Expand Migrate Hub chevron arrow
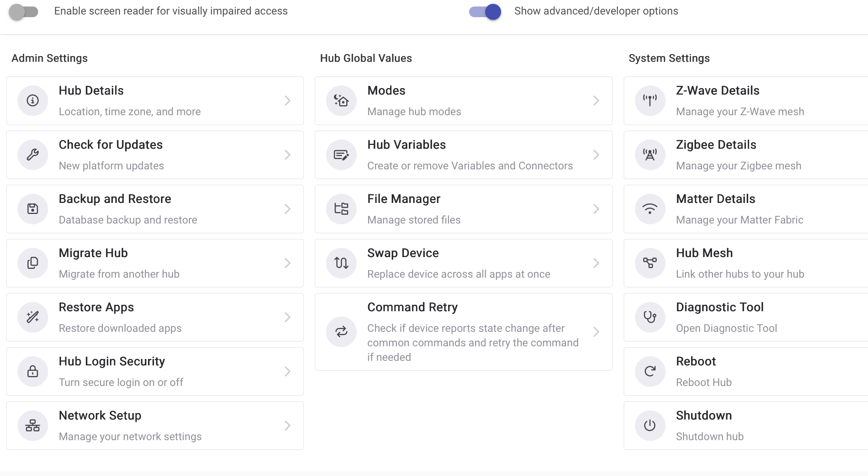This screenshot has width=868, height=476. pos(288,263)
